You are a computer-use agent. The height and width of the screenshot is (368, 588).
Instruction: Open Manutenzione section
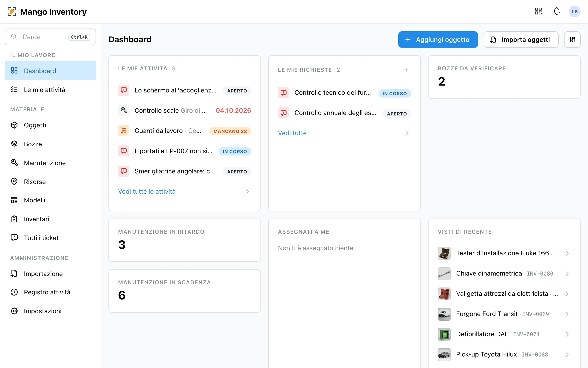50,163
